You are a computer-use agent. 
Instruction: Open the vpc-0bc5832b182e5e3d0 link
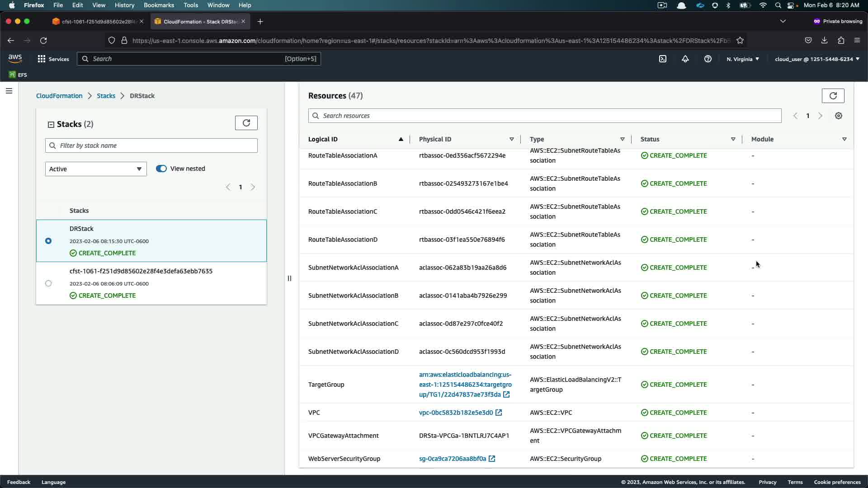456,413
